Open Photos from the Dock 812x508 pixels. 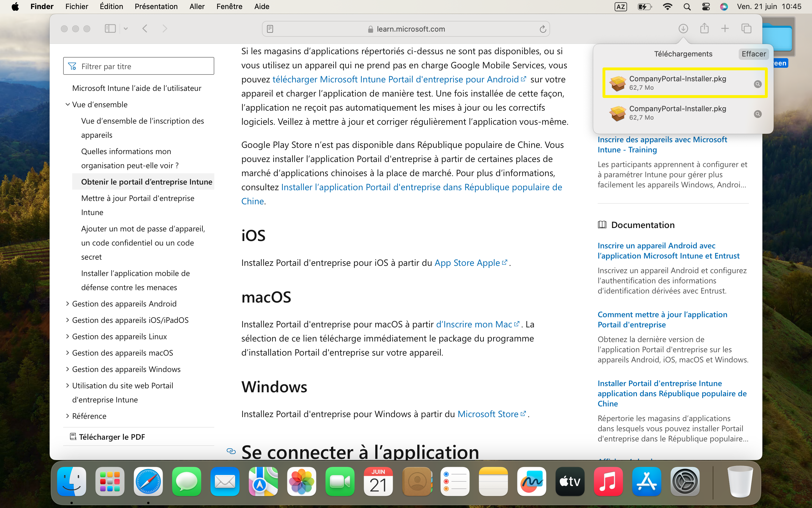click(x=302, y=481)
